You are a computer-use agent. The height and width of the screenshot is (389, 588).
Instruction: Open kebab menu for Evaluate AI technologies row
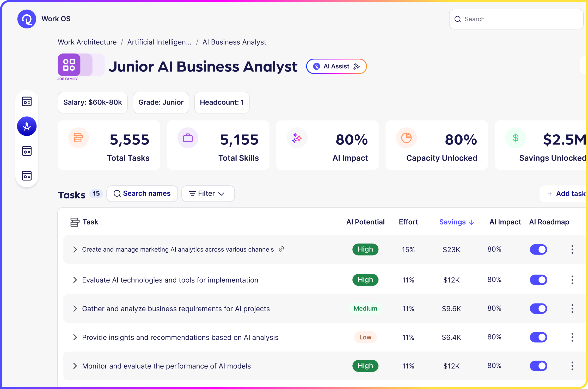pyautogui.click(x=572, y=280)
